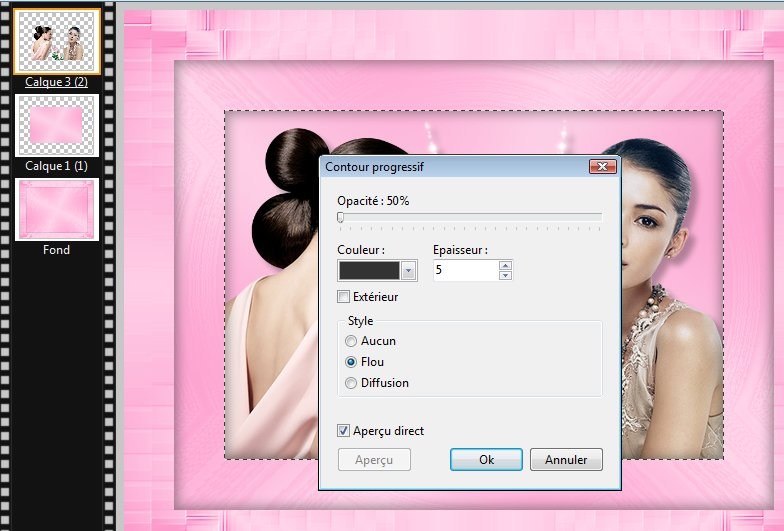
Task: Choose the Diffusion style option
Action: click(x=351, y=383)
